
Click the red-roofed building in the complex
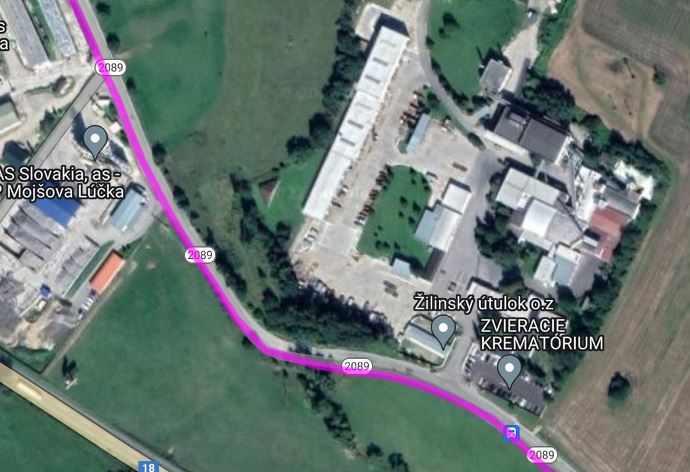(x=609, y=230)
